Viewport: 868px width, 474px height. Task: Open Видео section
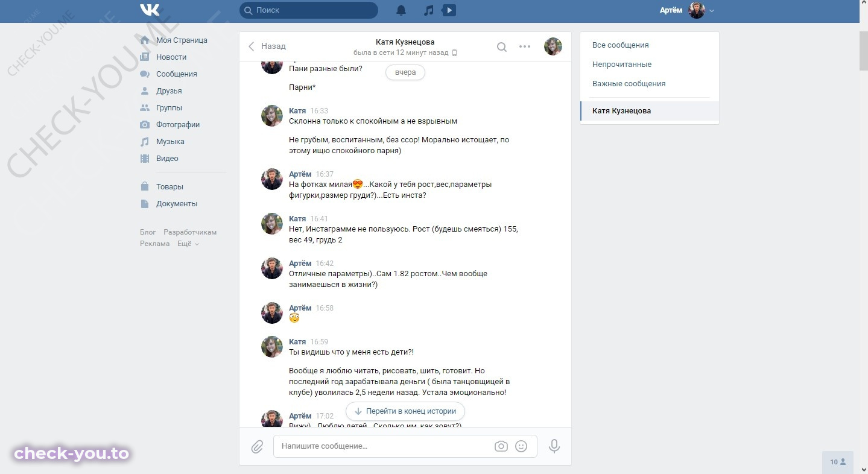coord(167,159)
